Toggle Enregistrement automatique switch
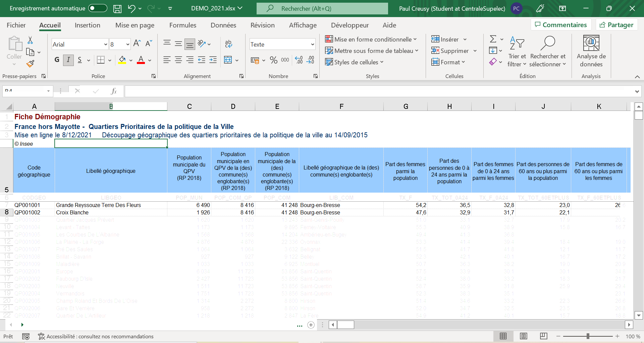Screen dimensions: 644x343 click(98, 8)
